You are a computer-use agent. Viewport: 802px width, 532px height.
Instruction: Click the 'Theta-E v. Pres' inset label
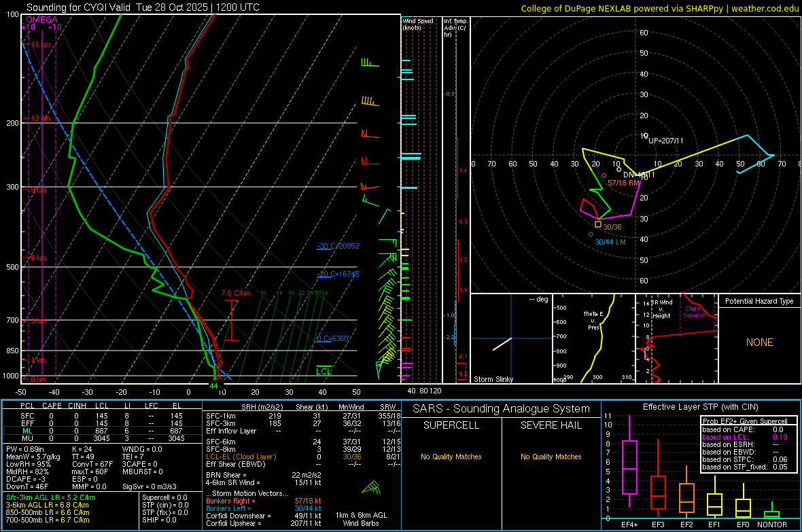click(x=593, y=320)
